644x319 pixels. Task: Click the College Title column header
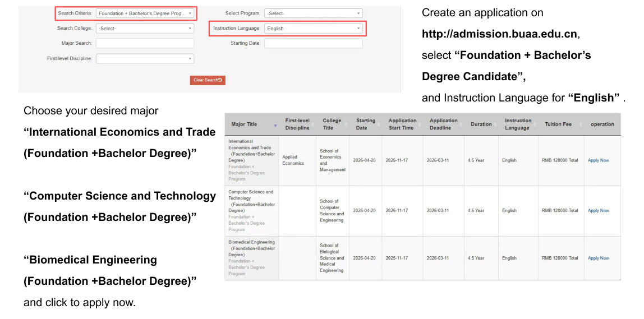click(x=332, y=124)
